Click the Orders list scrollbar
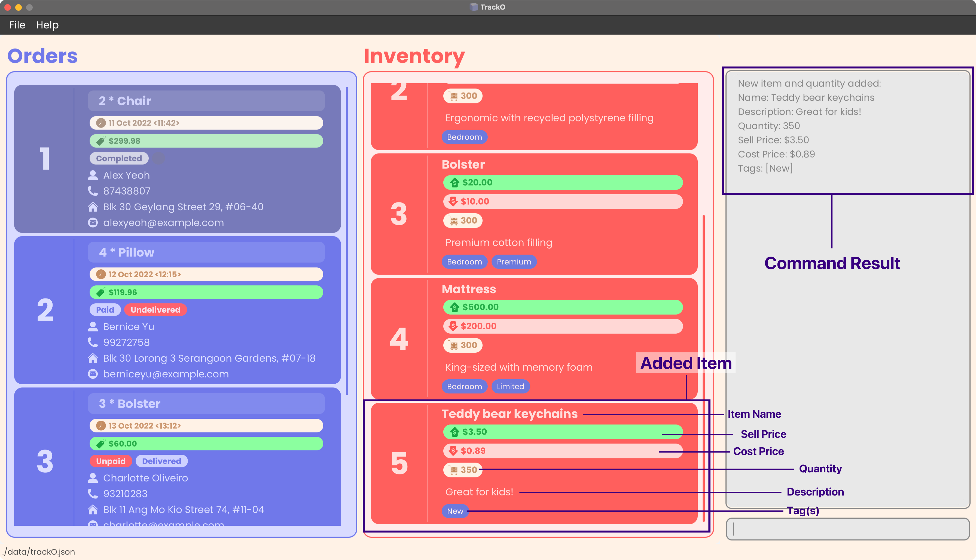This screenshot has height=560, width=976. click(347, 241)
